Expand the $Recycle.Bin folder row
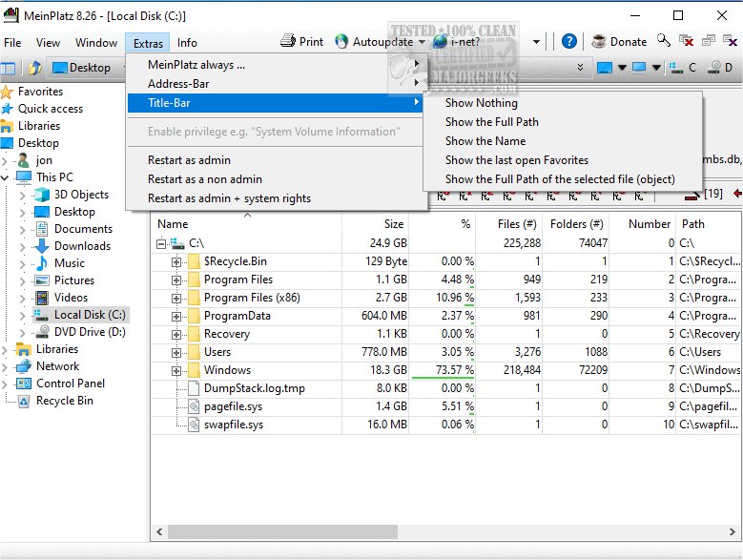 click(x=176, y=262)
